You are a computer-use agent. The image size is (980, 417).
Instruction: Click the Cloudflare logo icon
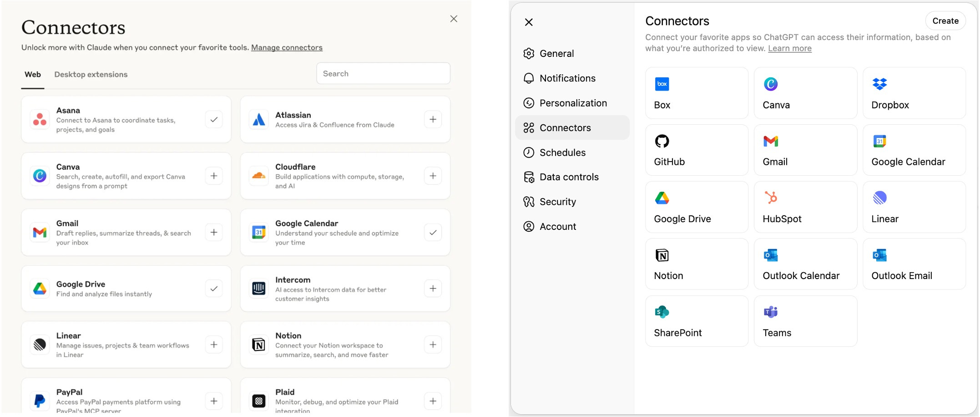tap(259, 176)
